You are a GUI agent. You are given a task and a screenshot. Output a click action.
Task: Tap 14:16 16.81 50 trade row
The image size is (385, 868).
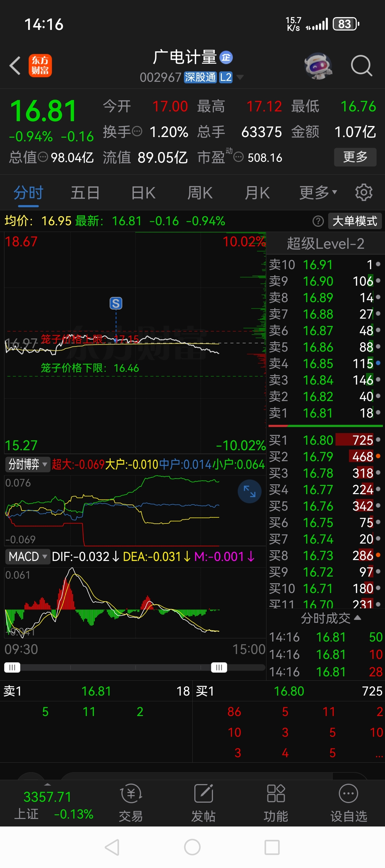point(325,637)
